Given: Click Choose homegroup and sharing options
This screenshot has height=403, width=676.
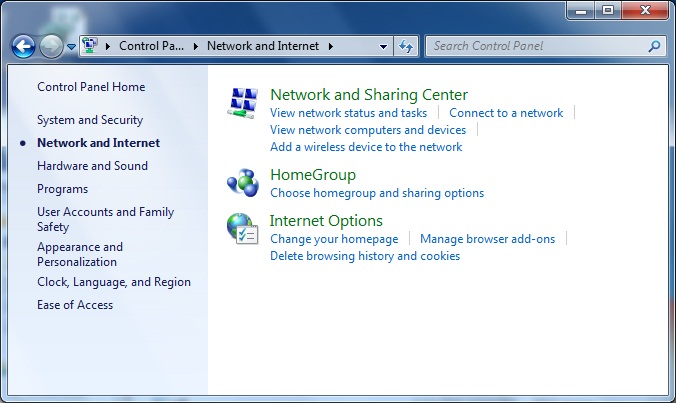Looking at the screenshot, I should (377, 193).
